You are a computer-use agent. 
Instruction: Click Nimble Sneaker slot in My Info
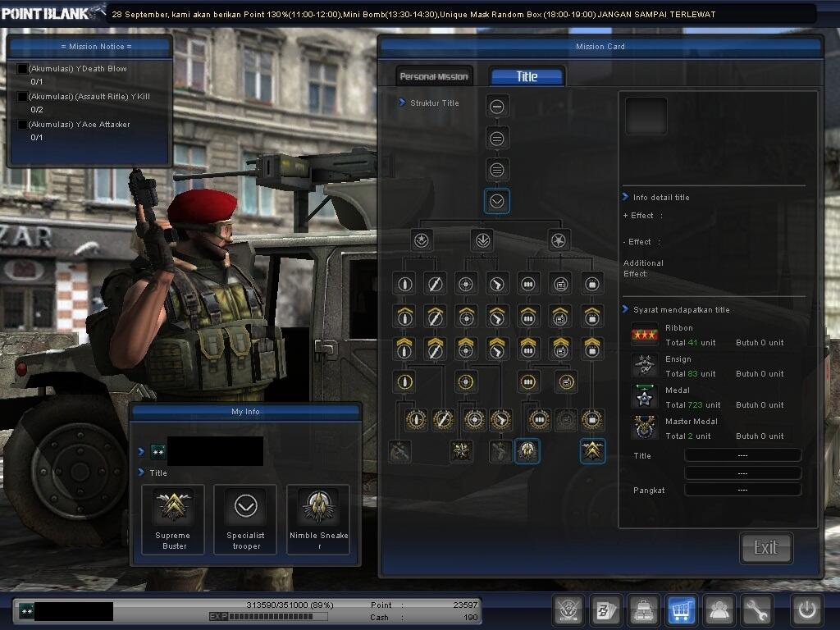click(x=318, y=519)
